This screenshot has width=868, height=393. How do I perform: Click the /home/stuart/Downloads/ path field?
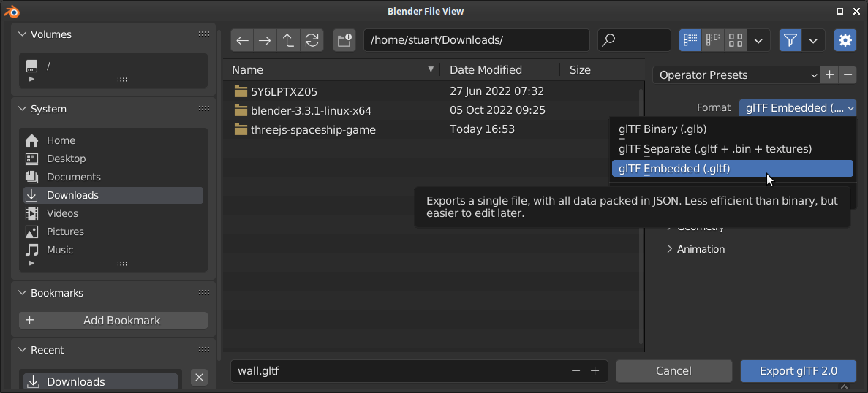point(477,40)
